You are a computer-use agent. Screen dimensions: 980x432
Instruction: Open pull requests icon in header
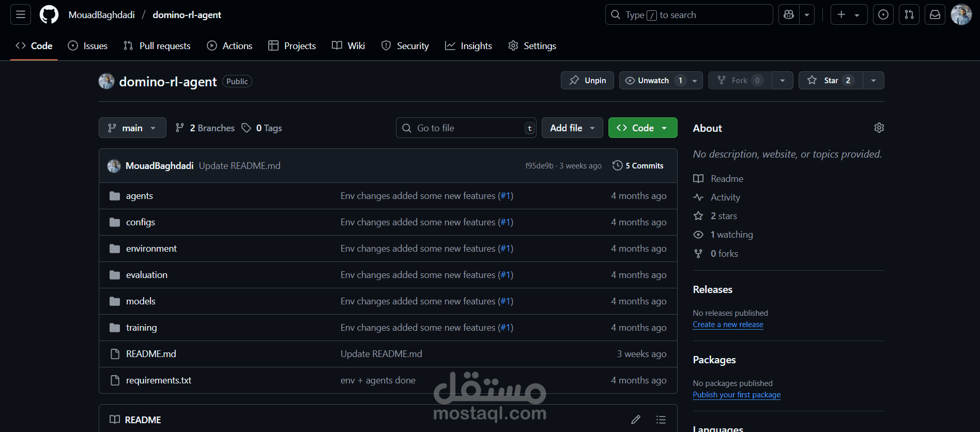[x=909, y=14]
